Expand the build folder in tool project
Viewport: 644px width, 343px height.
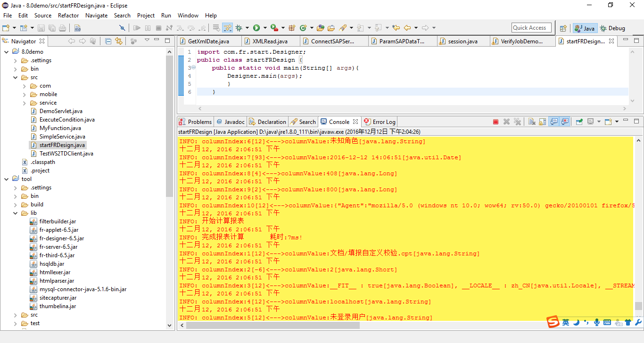(16, 204)
